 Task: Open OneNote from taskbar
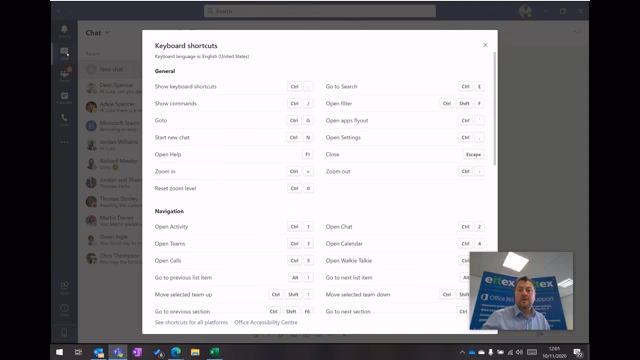pos(137,352)
